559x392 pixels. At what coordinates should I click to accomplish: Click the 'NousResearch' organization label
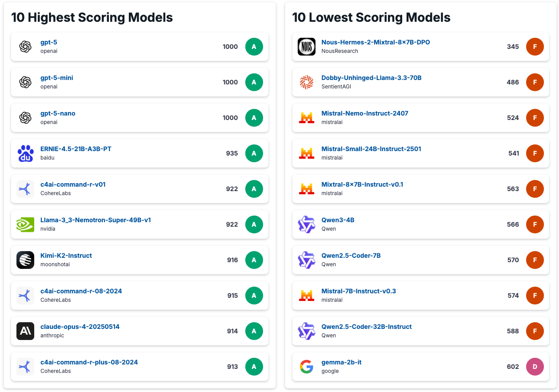coord(340,51)
